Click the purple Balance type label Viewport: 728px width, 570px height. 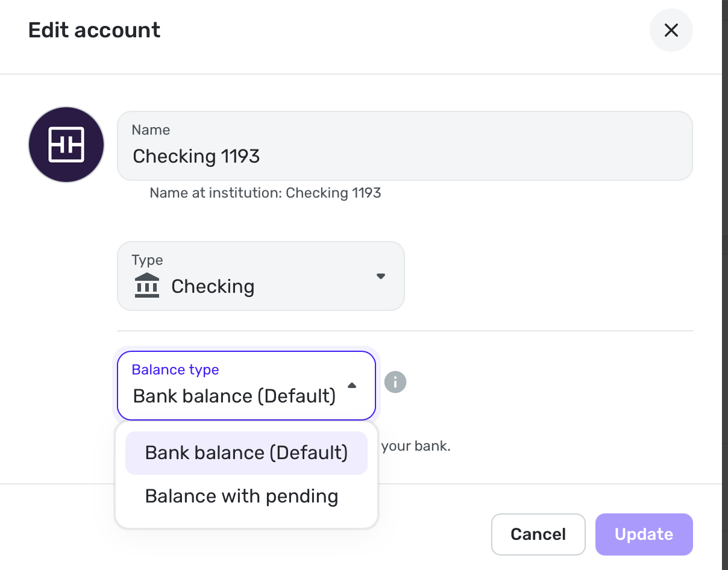(175, 370)
